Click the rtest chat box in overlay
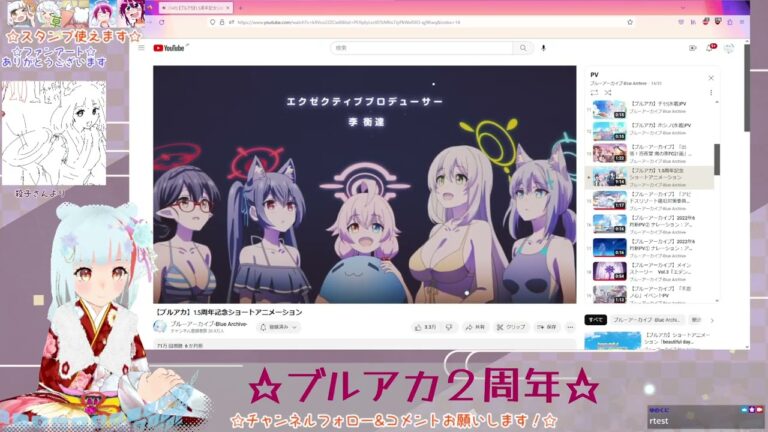 [x=705, y=417]
